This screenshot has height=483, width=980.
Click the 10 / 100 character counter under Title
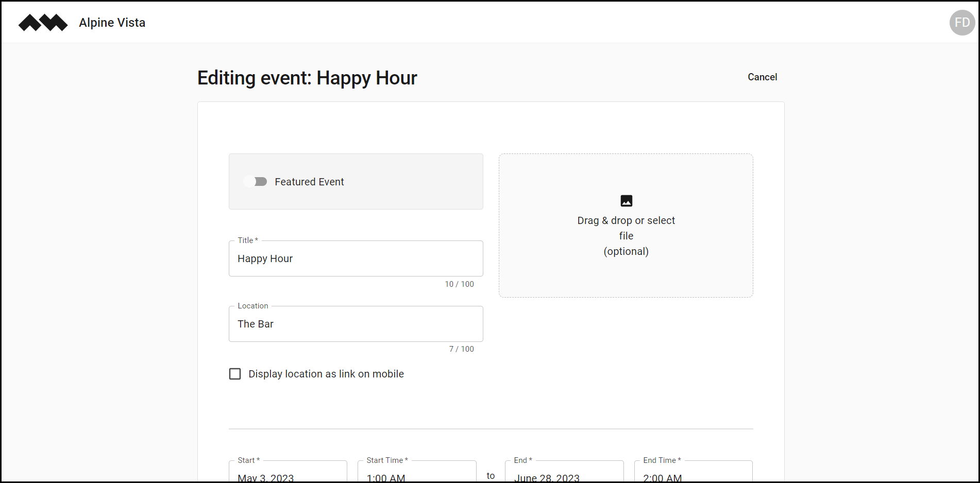click(459, 284)
